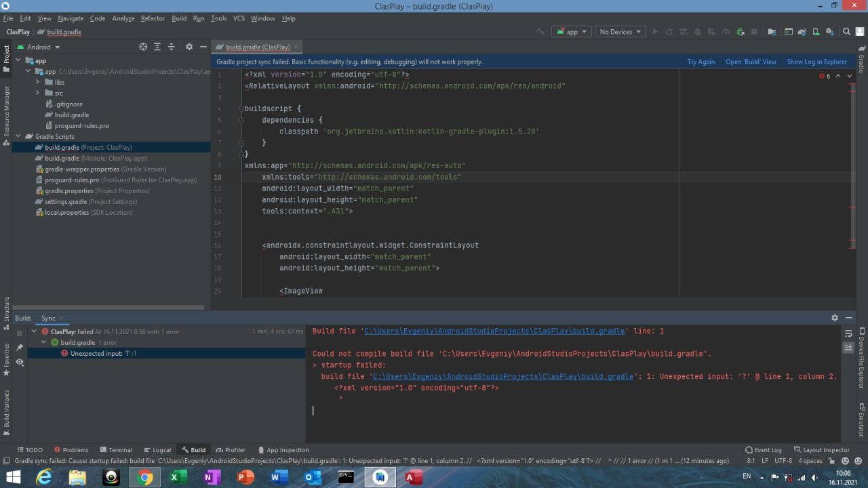Image resolution: width=868 pixels, height=488 pixels.
Task: Open the VCS menu
Action: point(239,18)
